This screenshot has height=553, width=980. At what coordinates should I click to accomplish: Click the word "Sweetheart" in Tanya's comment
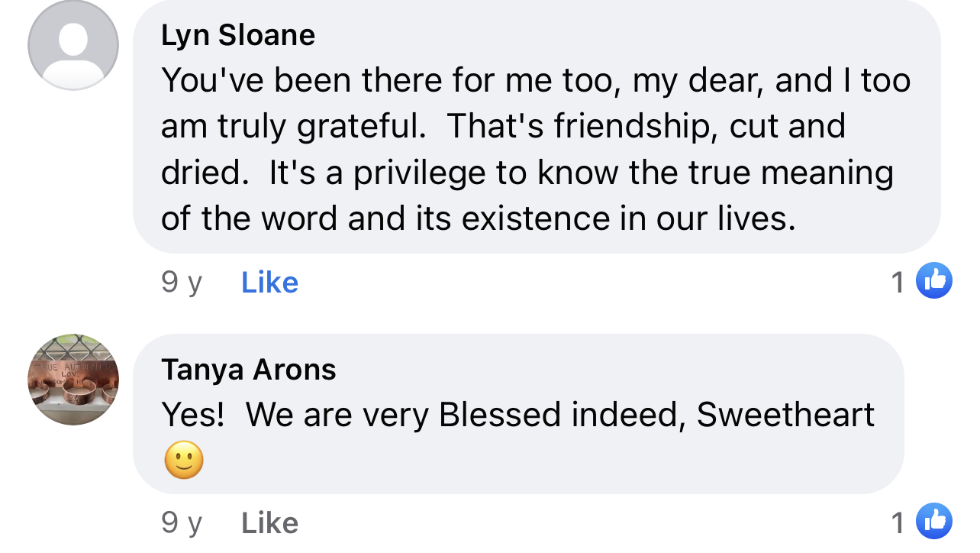[785, 415]
